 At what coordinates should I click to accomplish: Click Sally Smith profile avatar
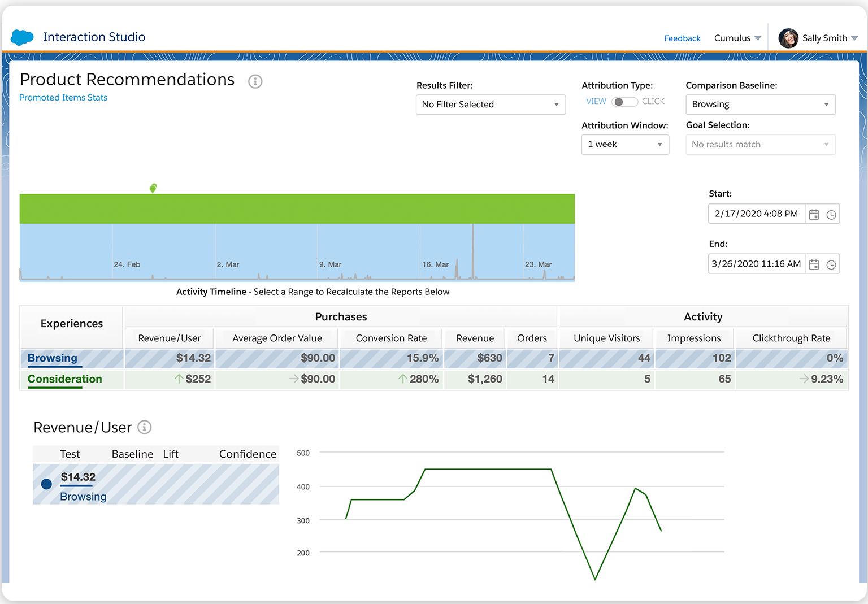click(x=788, y=38)
